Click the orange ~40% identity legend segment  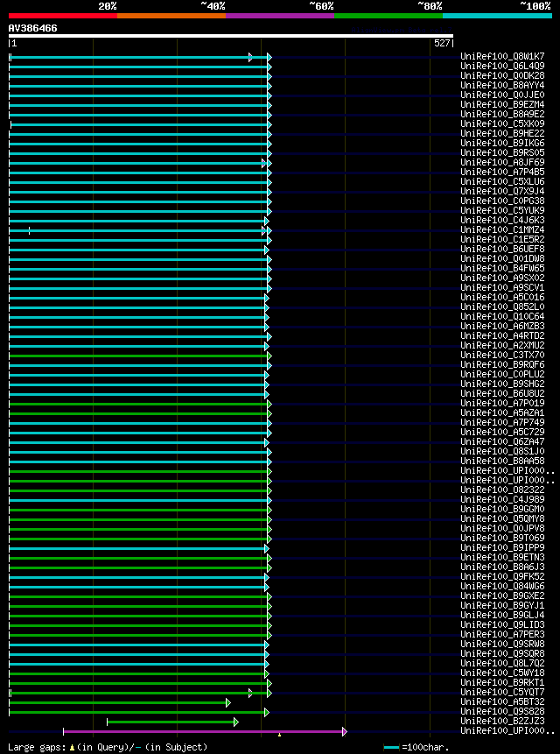[x=171, y=16]
